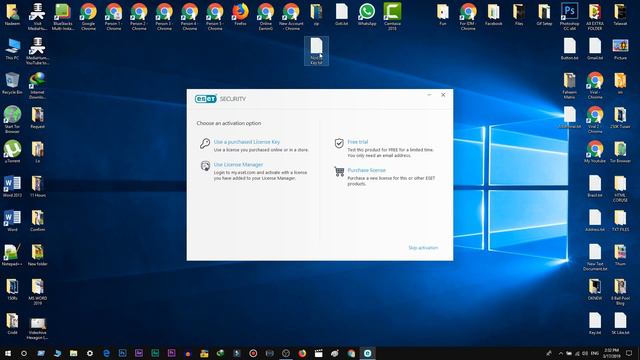Open the WhatsApp desktop shortcut

(x=367, y=15)
